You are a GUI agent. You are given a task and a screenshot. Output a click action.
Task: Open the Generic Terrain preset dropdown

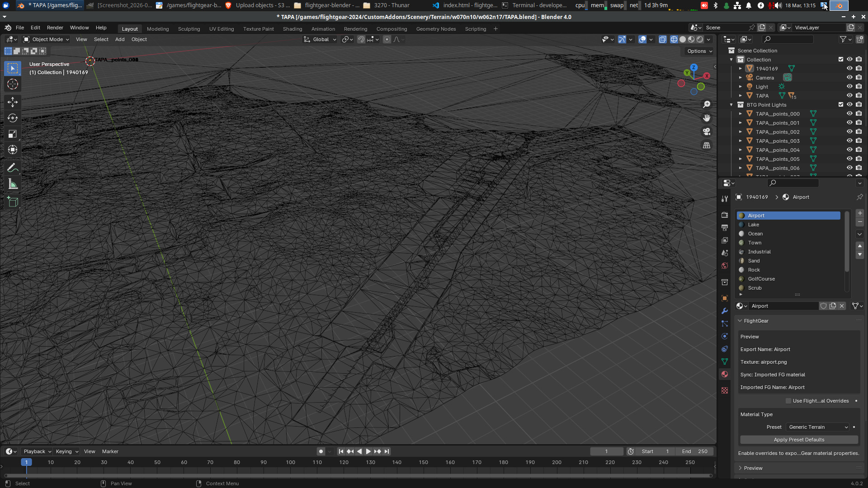click(x=817, y=427)
